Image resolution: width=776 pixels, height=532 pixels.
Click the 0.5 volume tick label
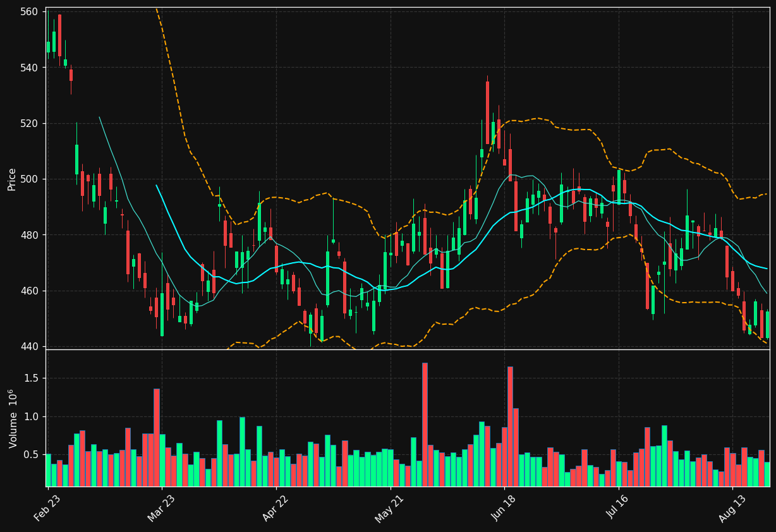(32, 455)
